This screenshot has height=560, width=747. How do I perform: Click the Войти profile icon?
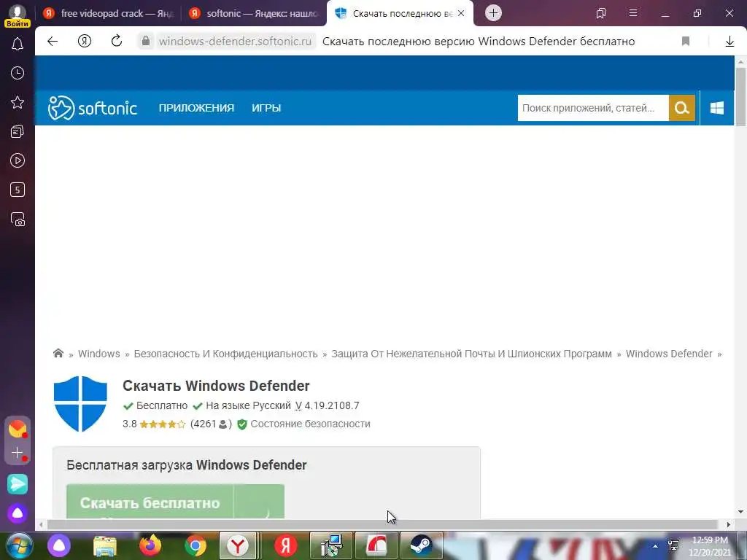(x=18, y=15)
